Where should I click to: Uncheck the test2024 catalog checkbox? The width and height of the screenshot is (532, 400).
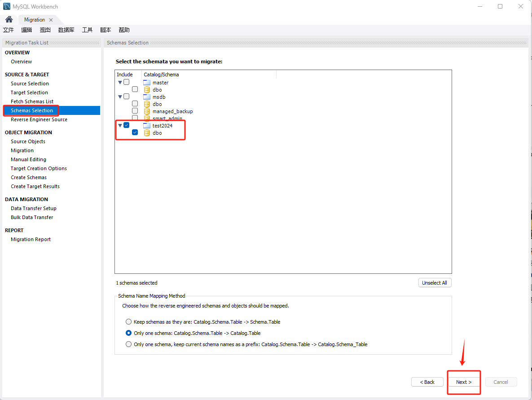coord(127,125)
